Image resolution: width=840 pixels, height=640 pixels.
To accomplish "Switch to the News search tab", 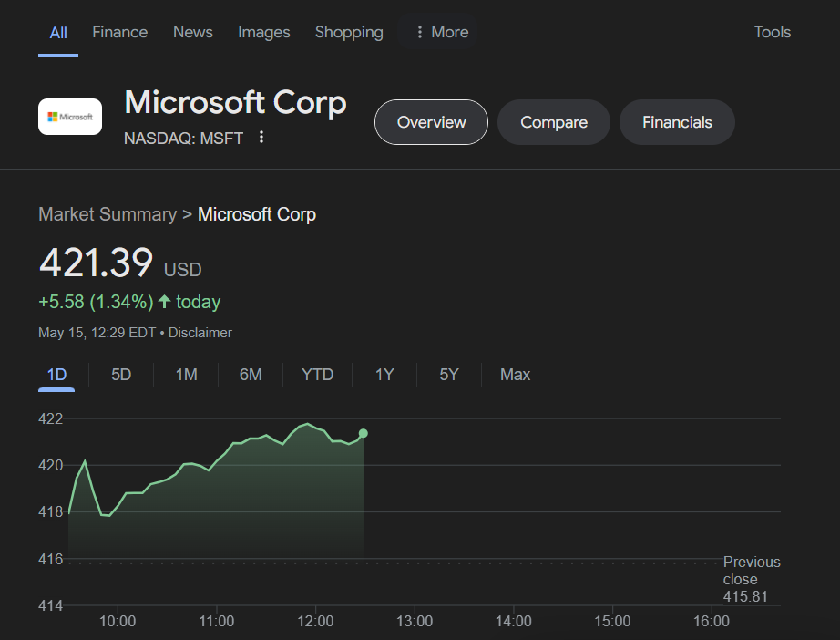I will tap(192, 32).
